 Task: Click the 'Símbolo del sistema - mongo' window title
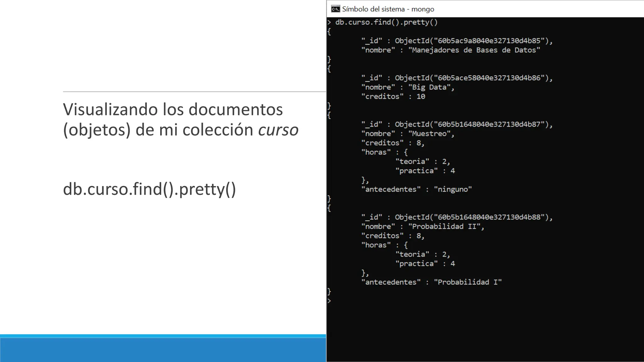pyautogui.click(x=388, y=9)
